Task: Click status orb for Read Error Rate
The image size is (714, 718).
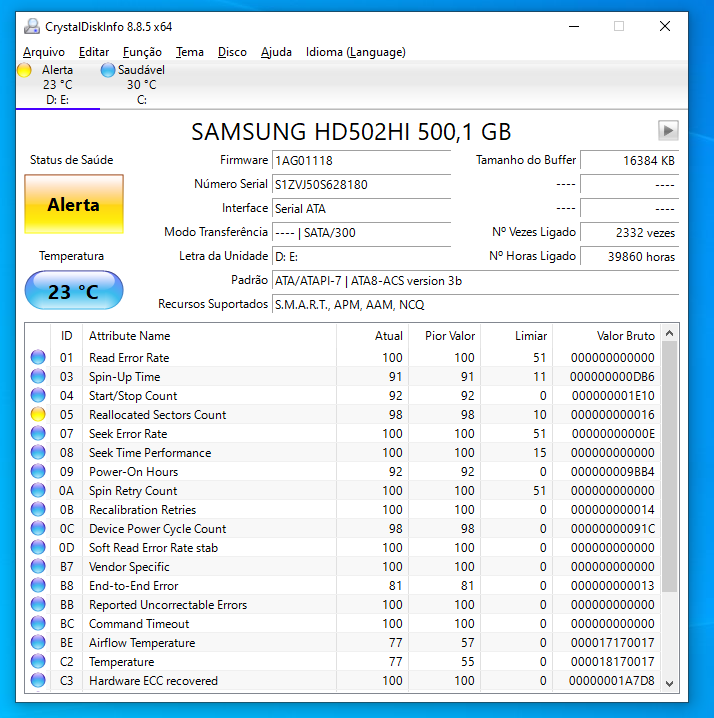Action: (38, 357)
